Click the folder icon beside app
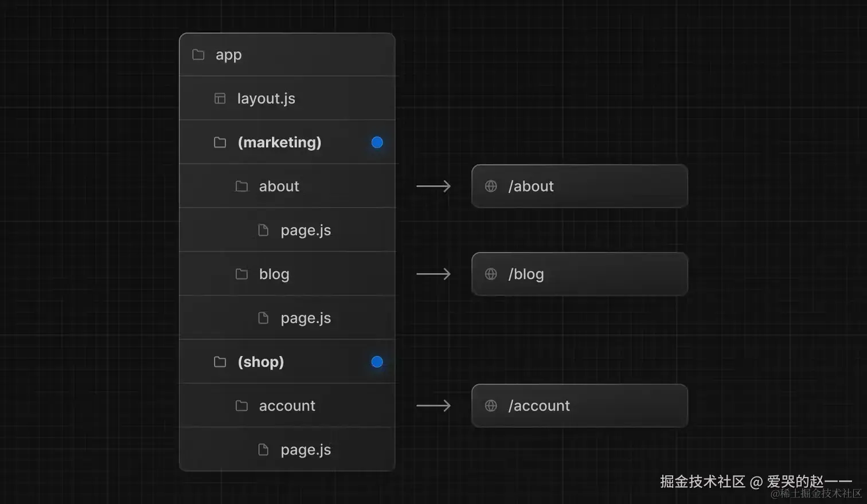867x504 pixels. 198,54
